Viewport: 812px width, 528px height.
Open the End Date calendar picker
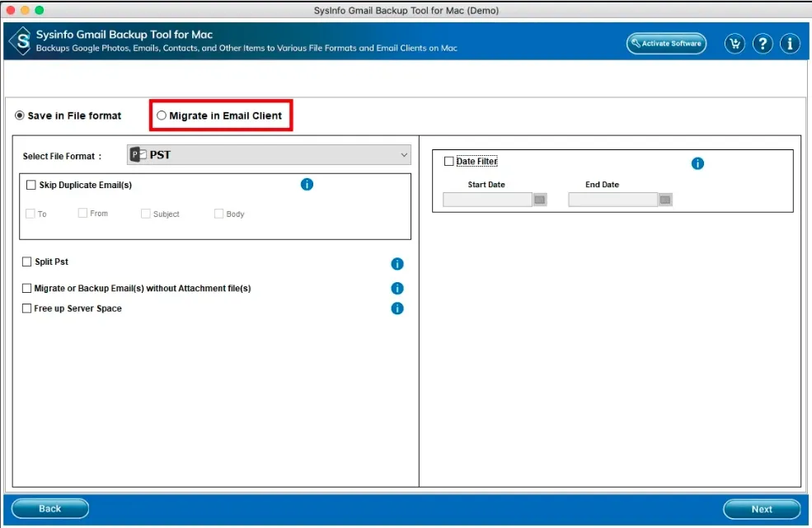(x=665, y=200)
